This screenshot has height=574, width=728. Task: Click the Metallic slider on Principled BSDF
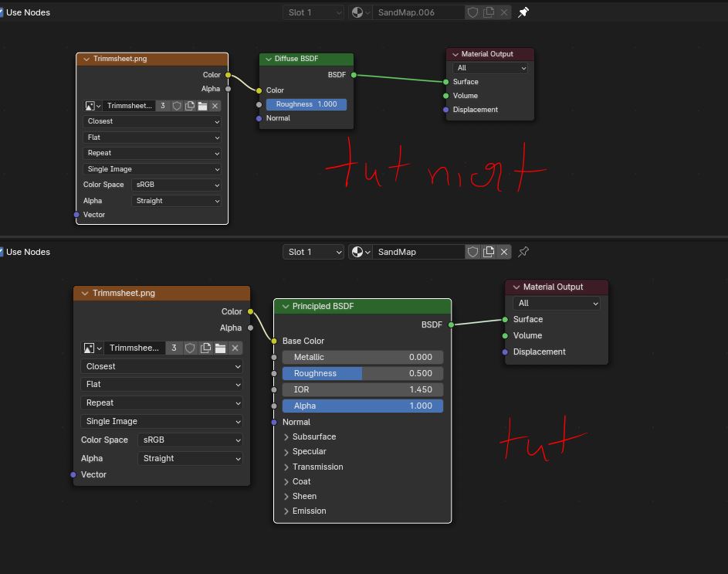(362, 357)
